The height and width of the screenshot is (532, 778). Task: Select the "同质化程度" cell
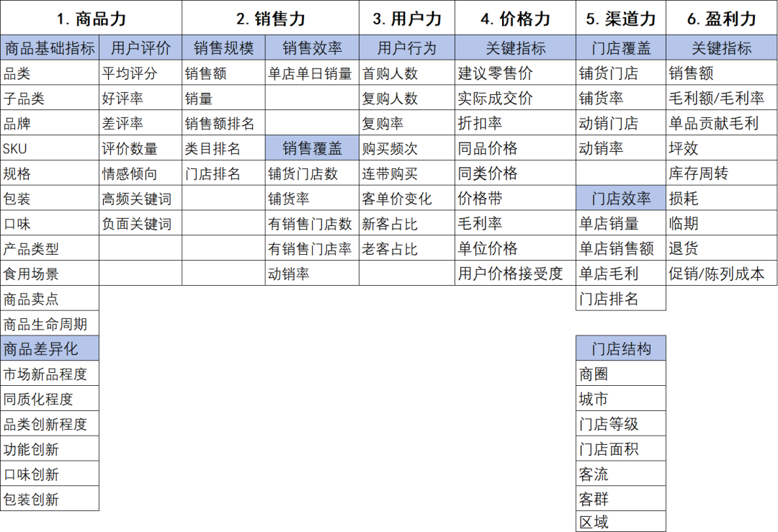tap(50, 399)
